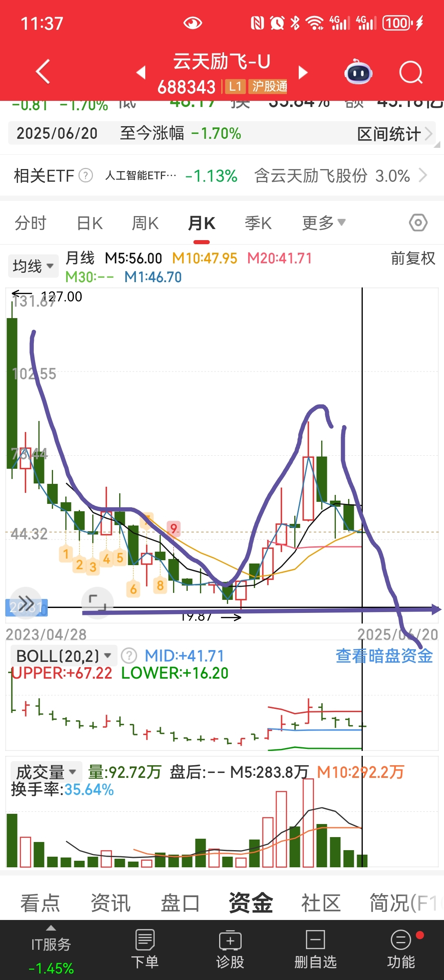Tap the M10:47.95 moving average value
Viewport: 444px width, 980px height.
tap(204, 258)
